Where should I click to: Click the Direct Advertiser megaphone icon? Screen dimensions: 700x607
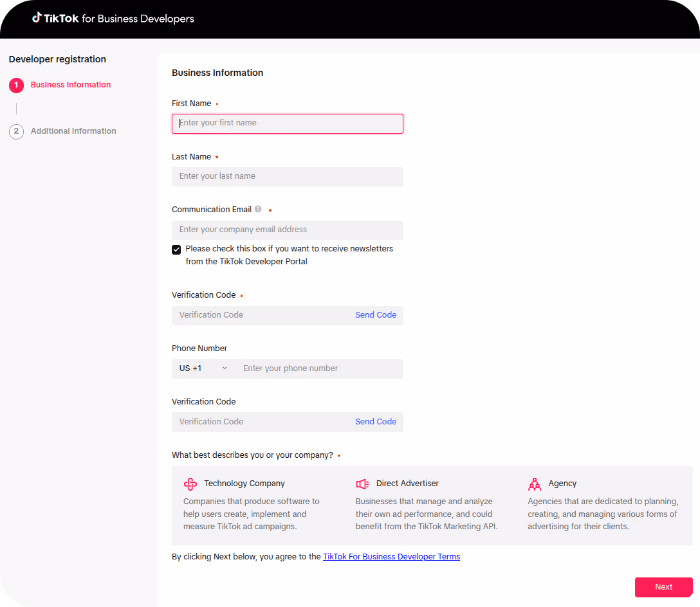(362, 484)
